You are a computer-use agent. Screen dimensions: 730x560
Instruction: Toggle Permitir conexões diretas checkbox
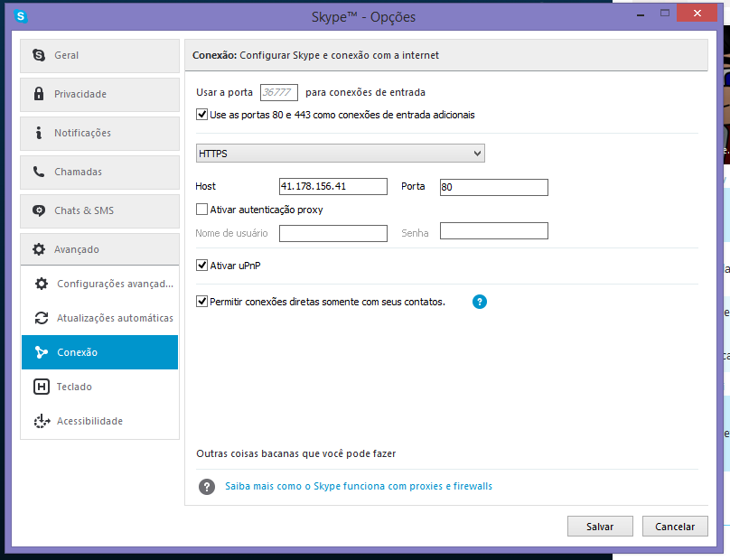pyautogui.click(x=201, y=301)
